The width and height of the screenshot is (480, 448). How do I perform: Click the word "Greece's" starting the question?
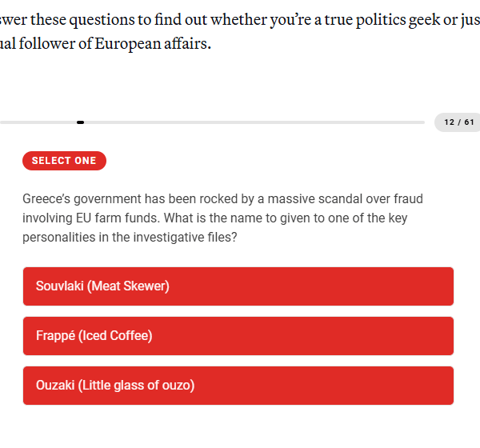(x=47, y=199)
